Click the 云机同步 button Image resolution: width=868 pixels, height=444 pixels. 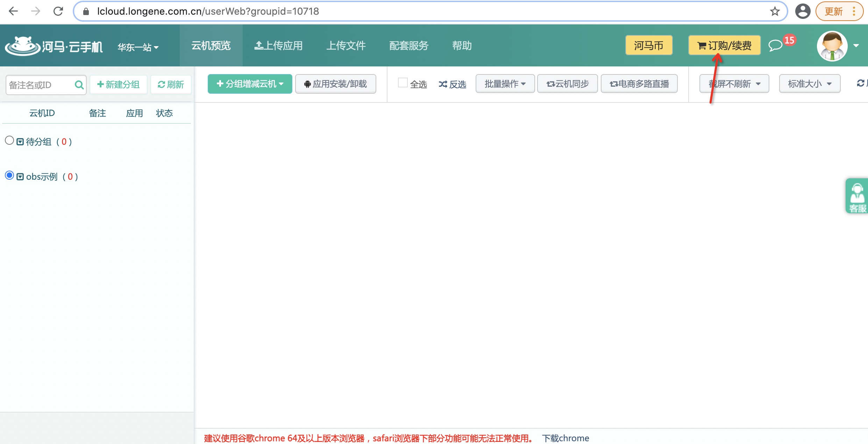pos(568,84)
